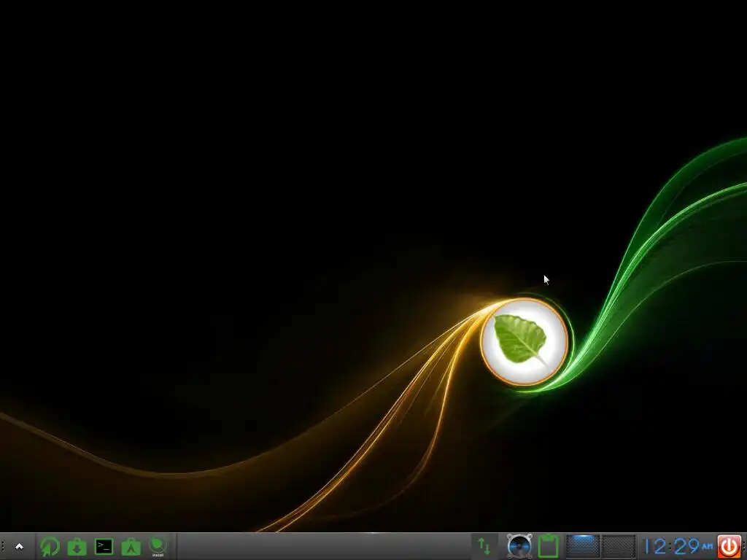This screenshot has height=560, width=747.
Task: Open the green package manager bag icon
Action: (x=131, y=547)
